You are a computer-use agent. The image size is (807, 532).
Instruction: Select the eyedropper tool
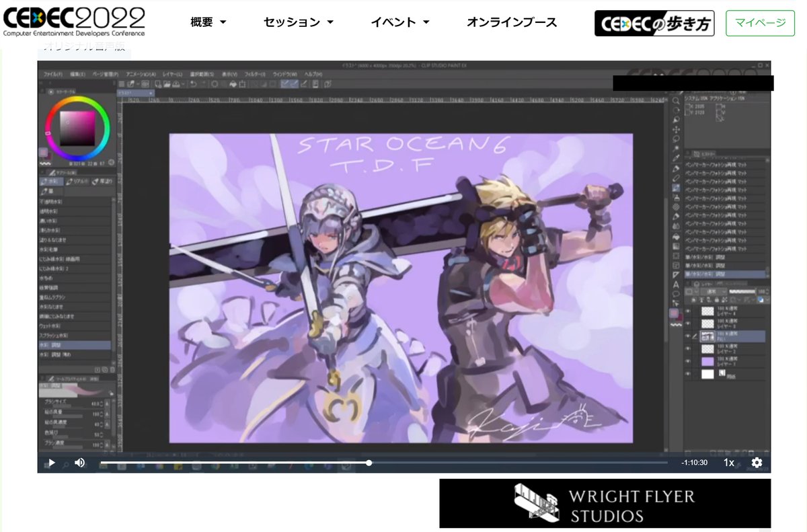click(676, 157)
